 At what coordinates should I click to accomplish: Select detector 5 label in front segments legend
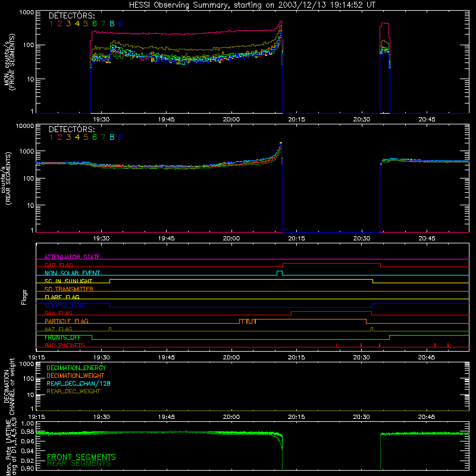coord(86,23)
